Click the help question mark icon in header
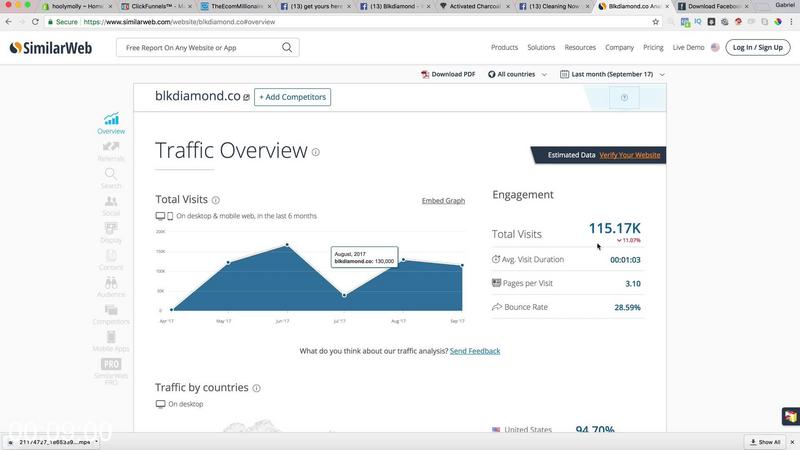The image size is (800, 450). click(x=624, y=97)
